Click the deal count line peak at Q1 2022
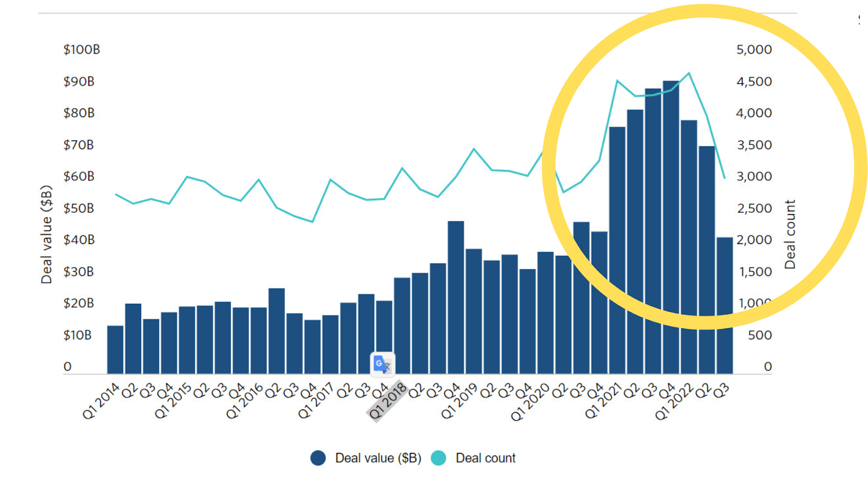 click(x=688, y=73)
